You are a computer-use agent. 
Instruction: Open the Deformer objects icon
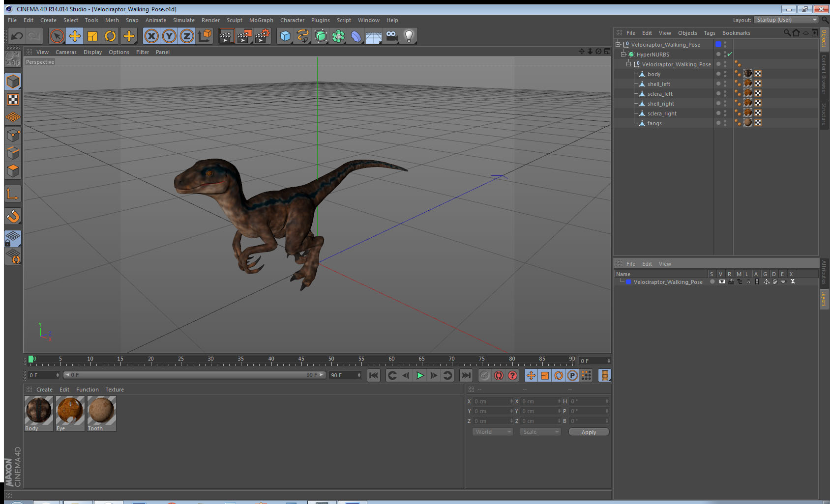356,36
